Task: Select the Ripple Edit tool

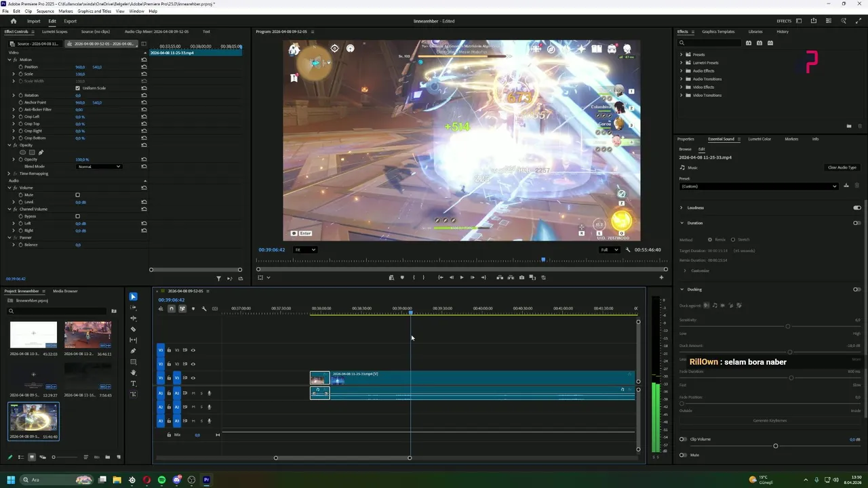Action: tap(133, 318)
